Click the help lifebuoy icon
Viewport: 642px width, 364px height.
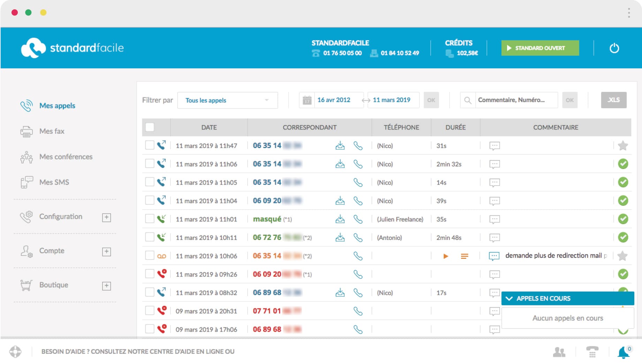click(15, 351)
